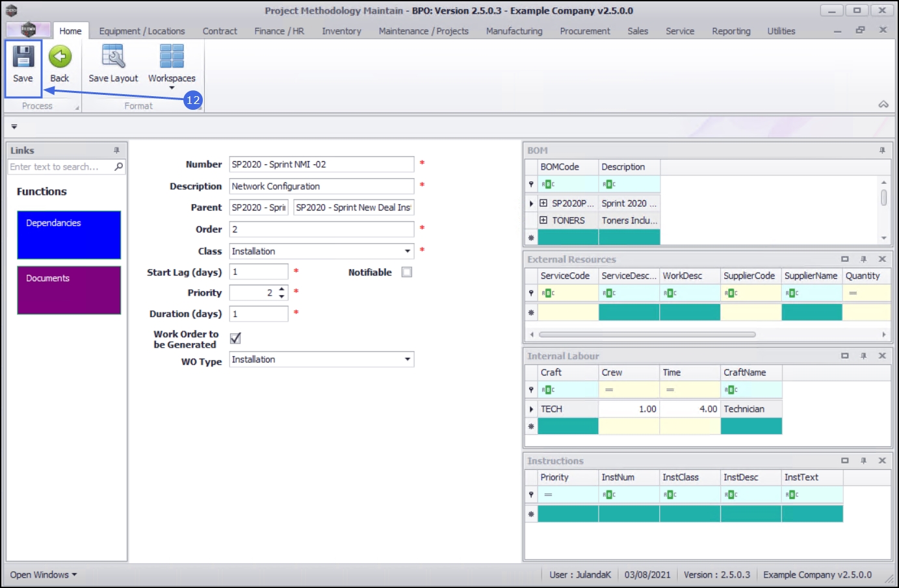Pin the BOM panel

tap(882, 151)
